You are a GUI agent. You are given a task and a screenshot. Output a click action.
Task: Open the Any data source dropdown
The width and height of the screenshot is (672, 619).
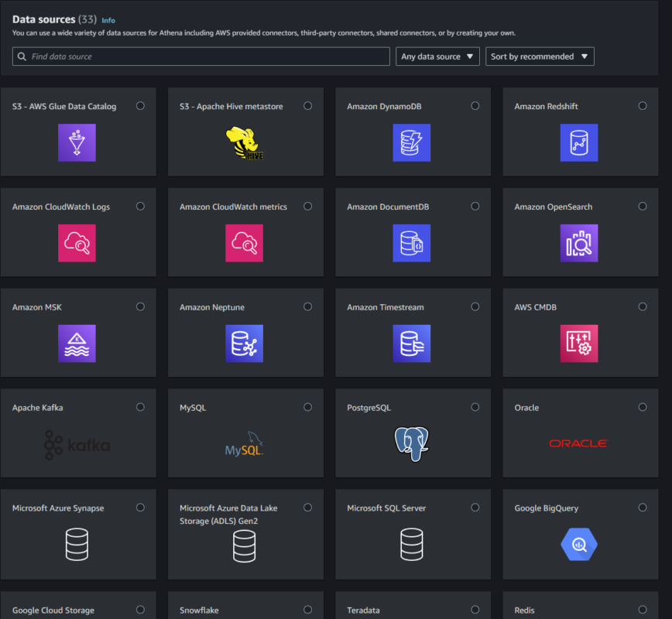coord(438,56)
